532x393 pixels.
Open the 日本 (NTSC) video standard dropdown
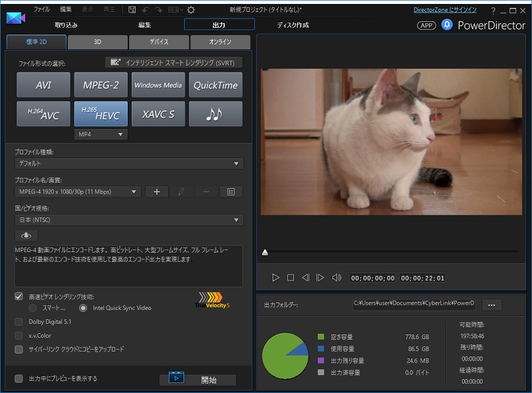pos(128,220)
